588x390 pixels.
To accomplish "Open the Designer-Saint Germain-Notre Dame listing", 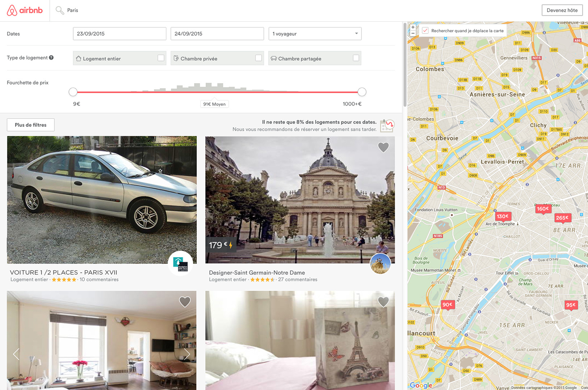I will pos(257,273).
